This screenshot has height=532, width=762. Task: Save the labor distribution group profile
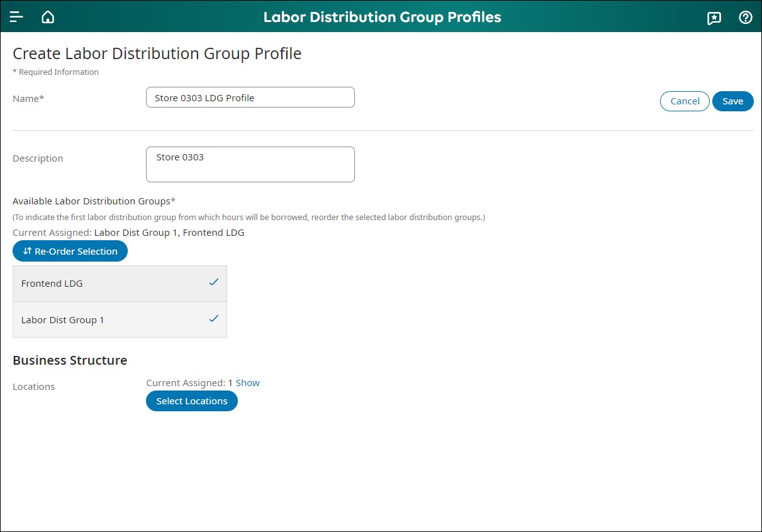(732, 101)
